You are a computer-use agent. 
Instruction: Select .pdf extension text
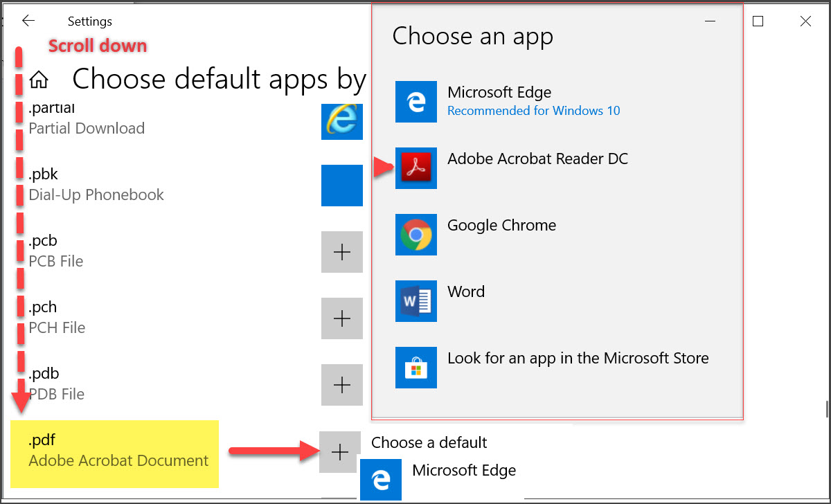[x=42, y=441]
